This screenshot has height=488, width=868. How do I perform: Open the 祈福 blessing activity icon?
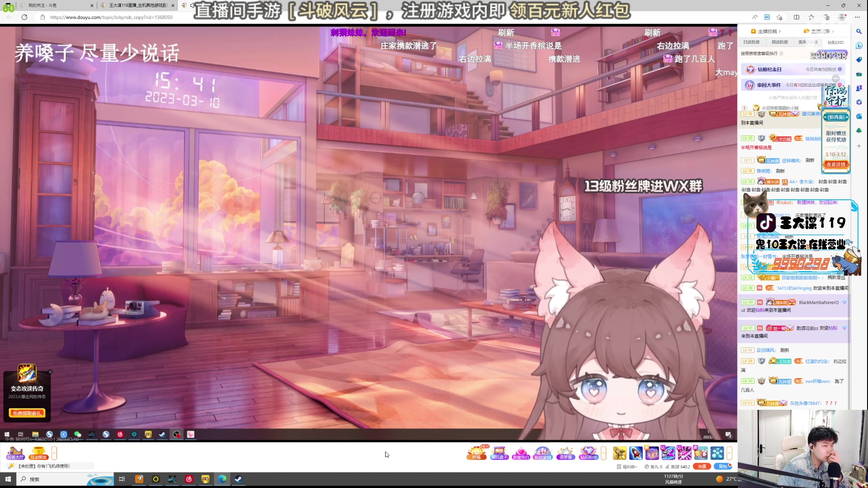476,453
